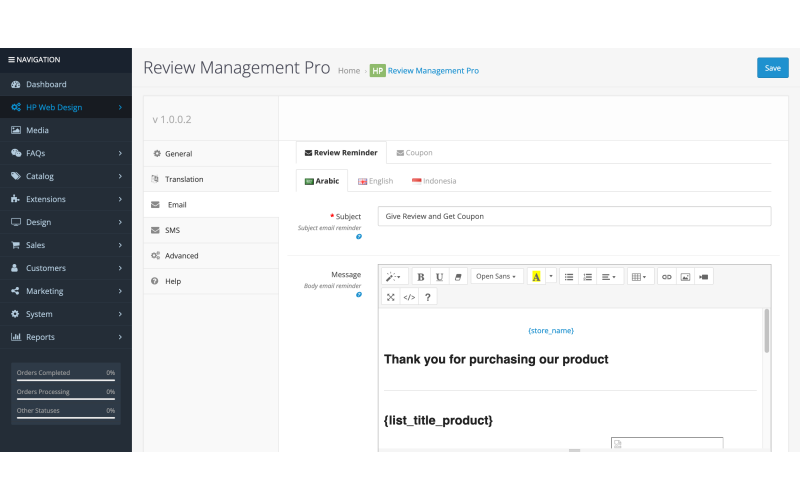Open the General settings section
This screenshot has height=500, width=800.
coord(211,154)
